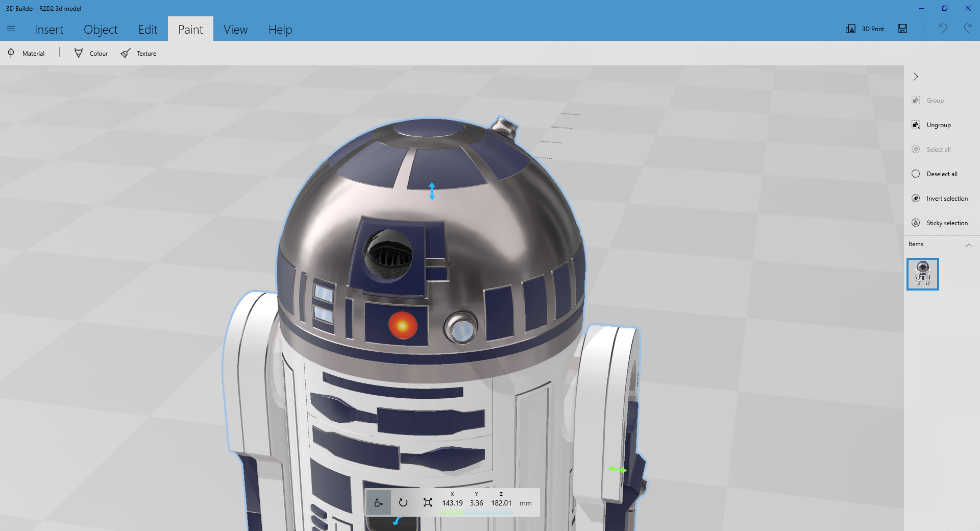980x531 pixels.
Task: Click the 3D Print button
Action: pyautogui.click(x=865, y=29)
